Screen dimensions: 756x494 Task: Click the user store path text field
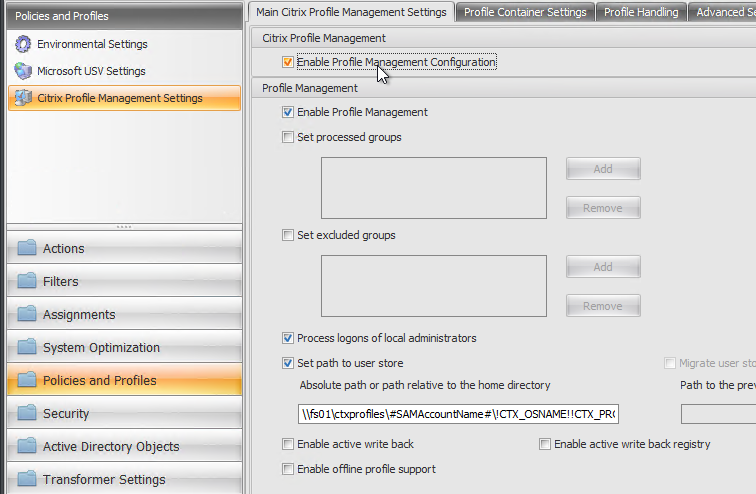pos(458,414)
